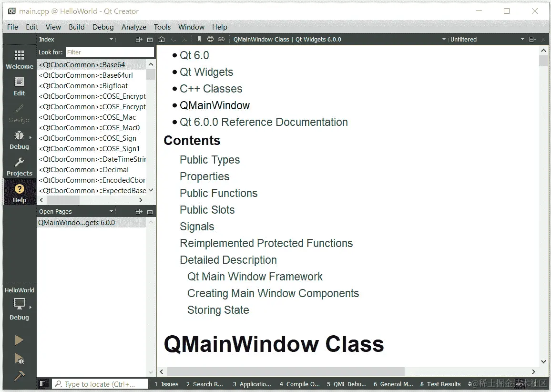Click the Type to locate field

pos(100,384)
